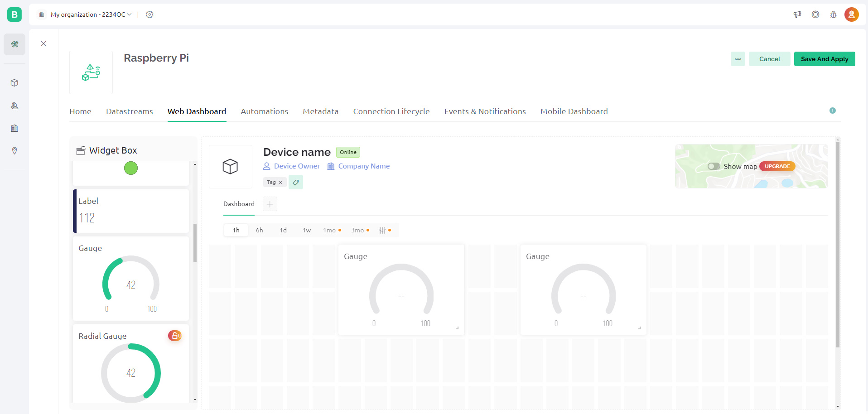
Task: Click the Device Owner link
Action: (x=292, y=166)
